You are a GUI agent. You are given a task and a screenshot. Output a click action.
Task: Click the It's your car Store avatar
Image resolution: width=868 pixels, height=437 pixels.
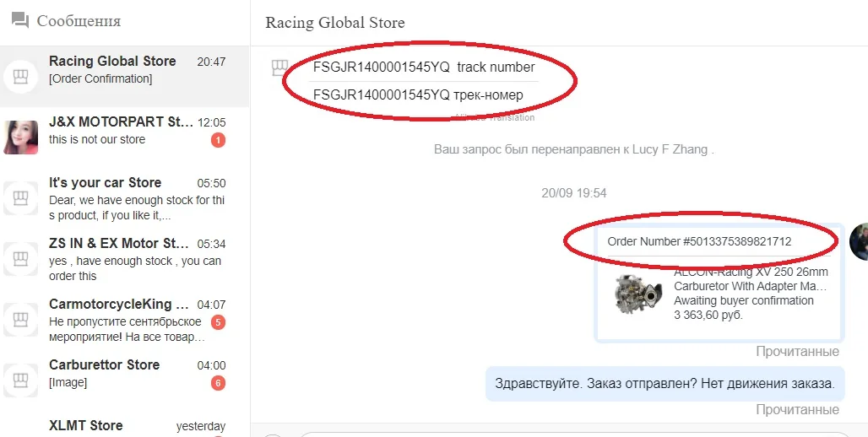20,198
